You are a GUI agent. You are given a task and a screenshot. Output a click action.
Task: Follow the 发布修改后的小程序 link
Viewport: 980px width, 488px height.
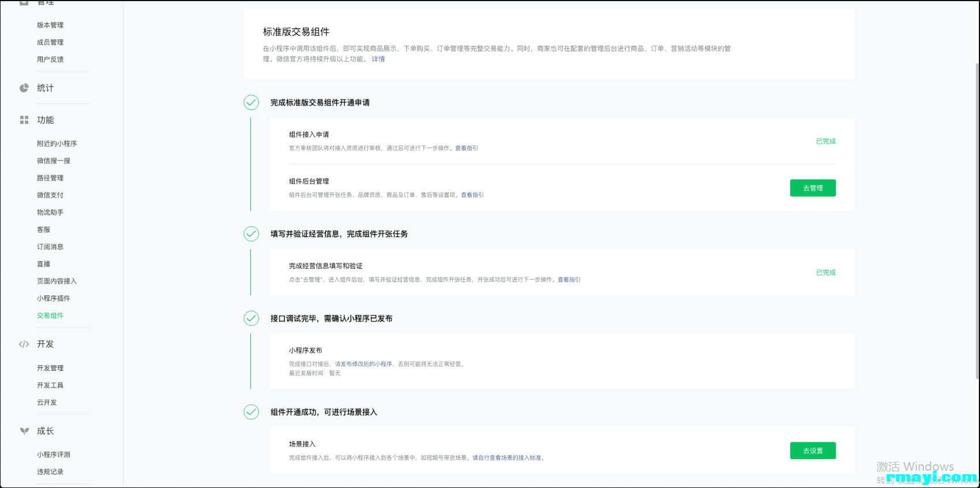[366, 364]
